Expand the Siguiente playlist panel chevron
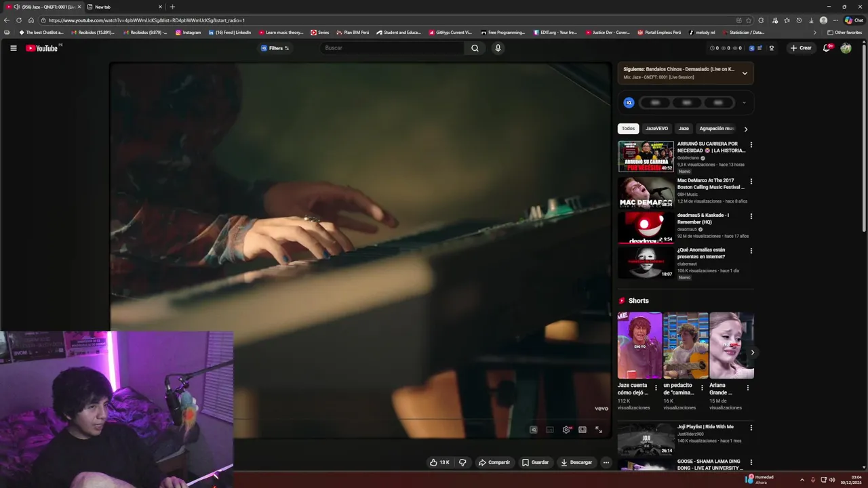The image size is (868, 488). [x=745, y=73]
